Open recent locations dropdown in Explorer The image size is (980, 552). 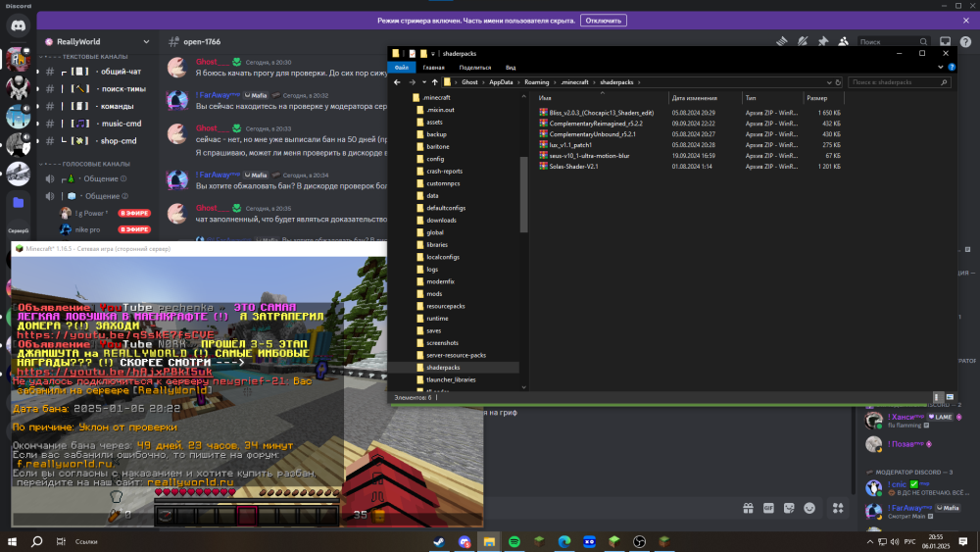pyautogui.click(x=423, y=82)
